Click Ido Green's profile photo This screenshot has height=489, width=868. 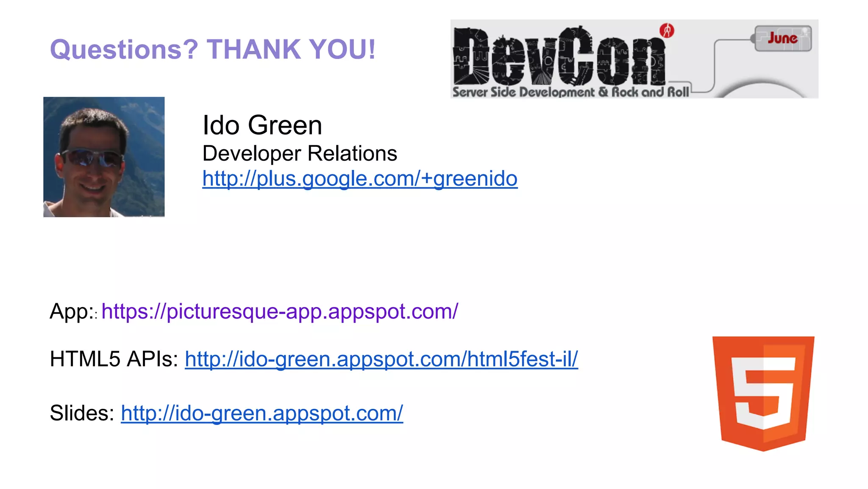[x=104, y=157]
